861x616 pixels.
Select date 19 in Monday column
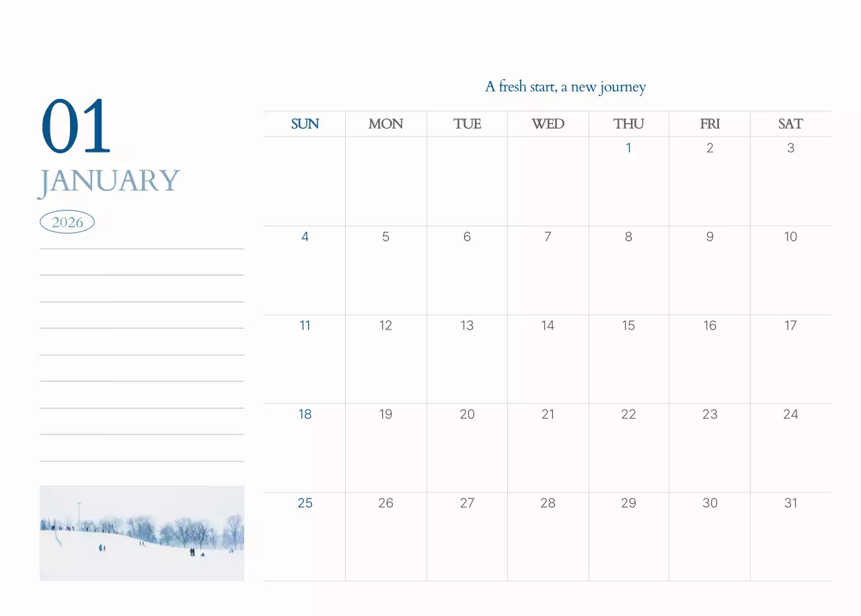point(385,414)
